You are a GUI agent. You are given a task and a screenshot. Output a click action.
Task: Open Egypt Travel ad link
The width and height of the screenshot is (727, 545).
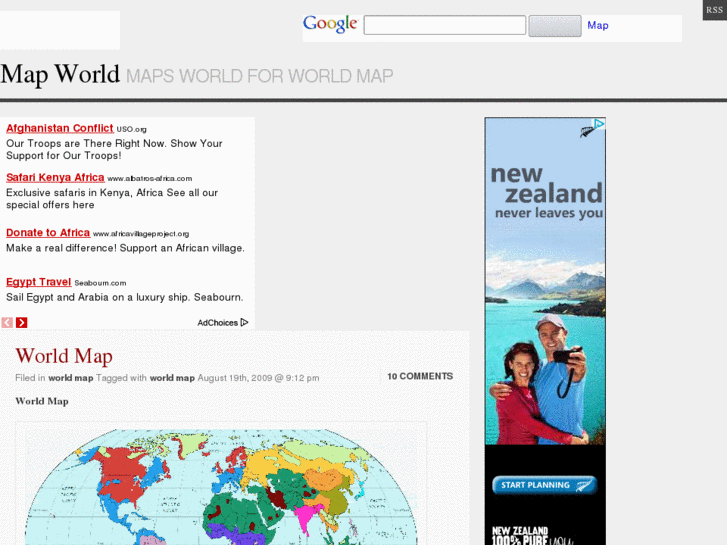38,282
